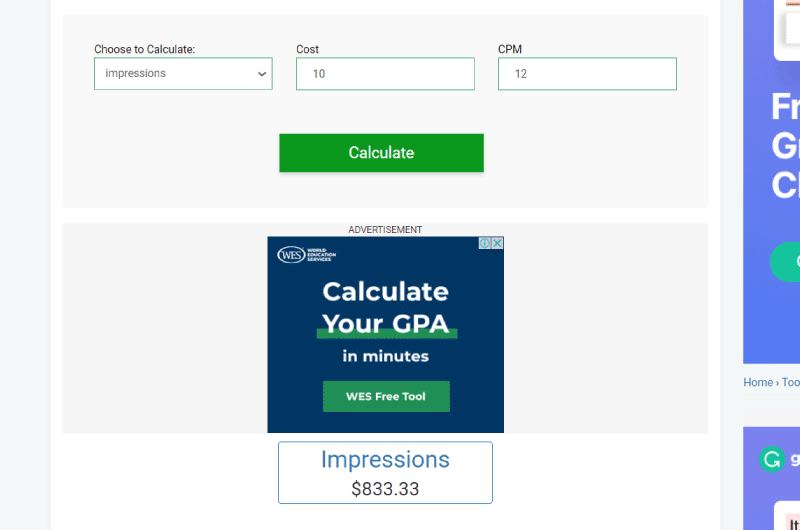Click the Choose to Calculate label
800x530 pixels.
(145, 49)
